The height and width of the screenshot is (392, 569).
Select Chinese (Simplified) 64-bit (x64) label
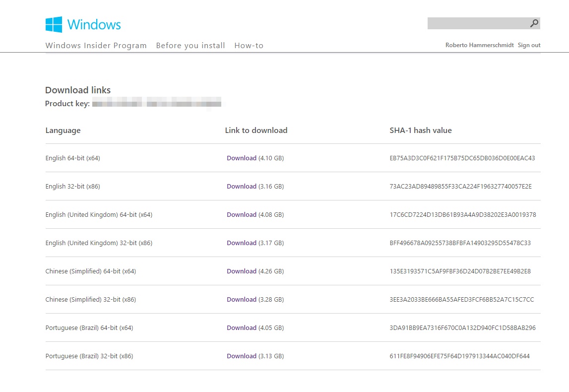click(91, 271)
